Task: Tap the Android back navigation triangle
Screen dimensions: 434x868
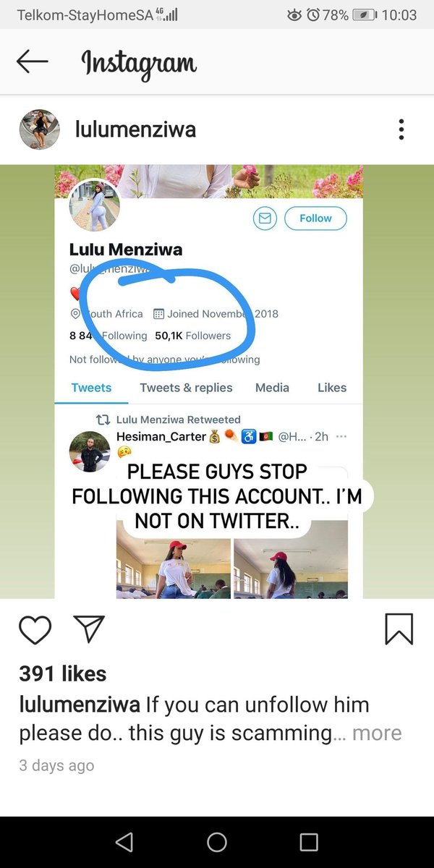Action: click(124, 841)
